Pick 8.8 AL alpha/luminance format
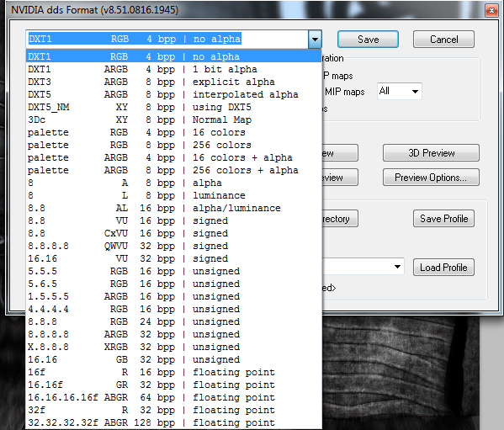The width and height of the screenshot is (504, 430). click(173, 208)
